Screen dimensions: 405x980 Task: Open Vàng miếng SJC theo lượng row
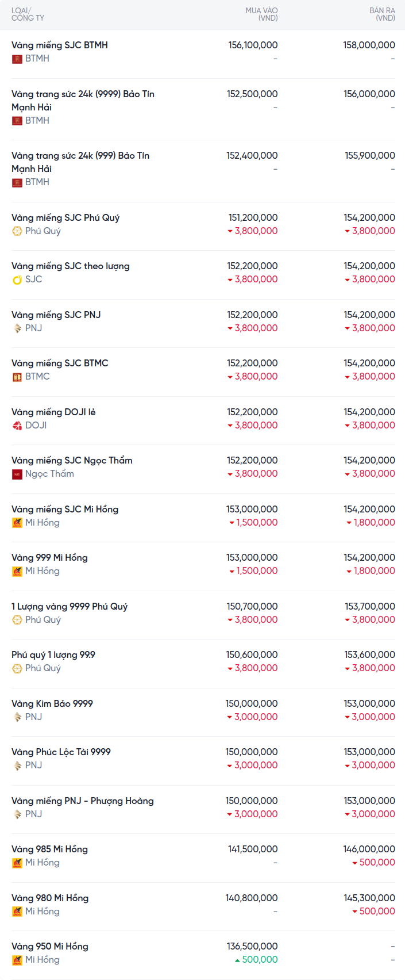pyautogui.click(x=71, y=266)
